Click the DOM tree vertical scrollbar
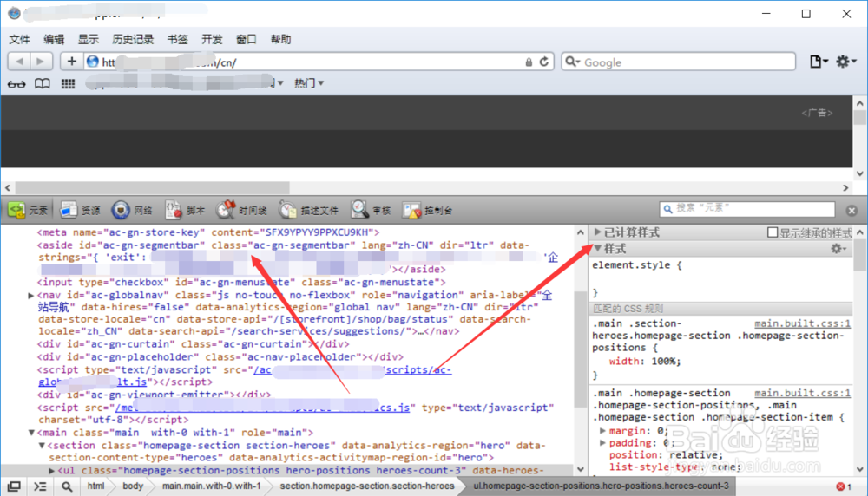The image size is (868, 496). coord(580,351)
